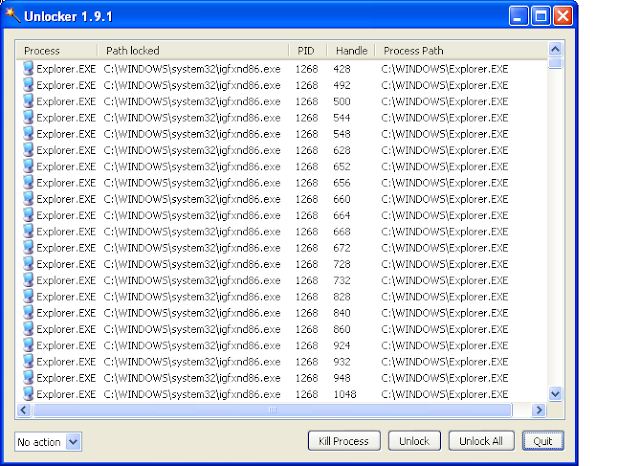Image resolution: width=640 pixels, height=466 pixels.
Task: Select handle value 544 cell
Action: 342,118
